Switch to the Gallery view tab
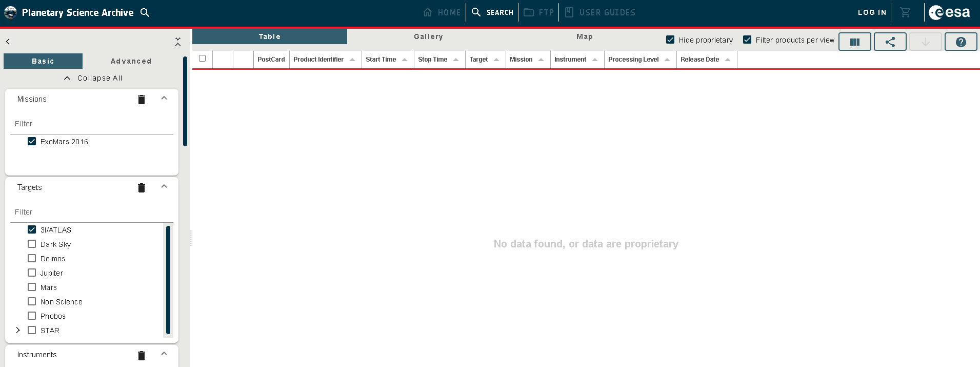Screen dimensions: 980x367 (x=429, y=36)
